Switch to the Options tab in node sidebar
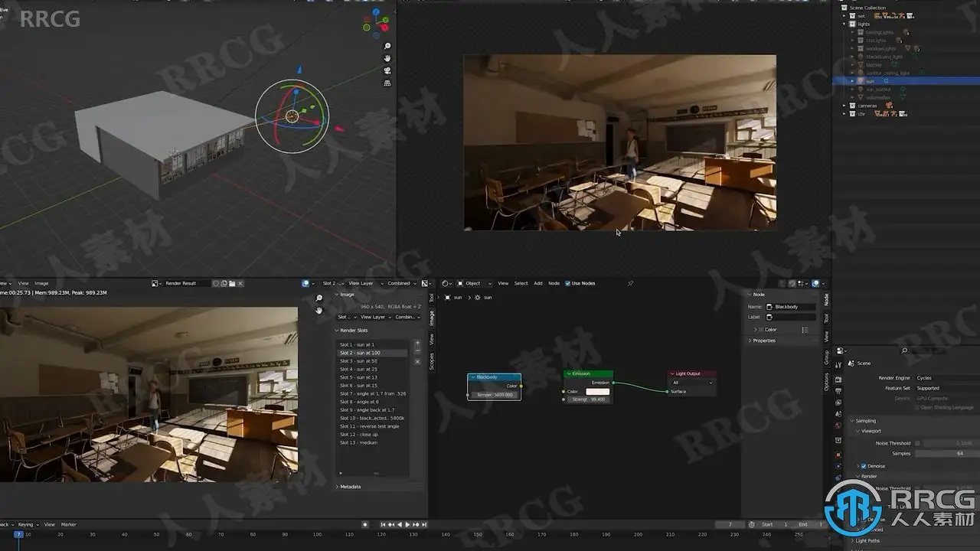980x551 pixels. [x=826, y=382]
